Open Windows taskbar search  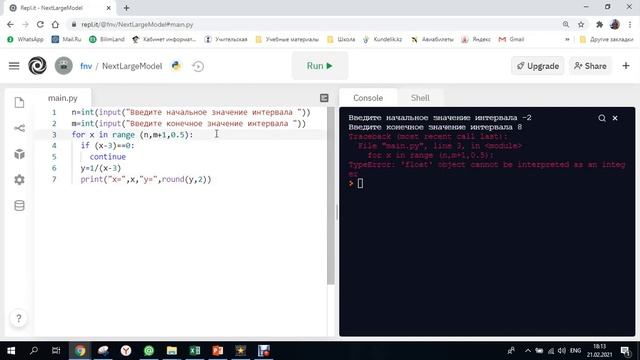click(34, 351)
